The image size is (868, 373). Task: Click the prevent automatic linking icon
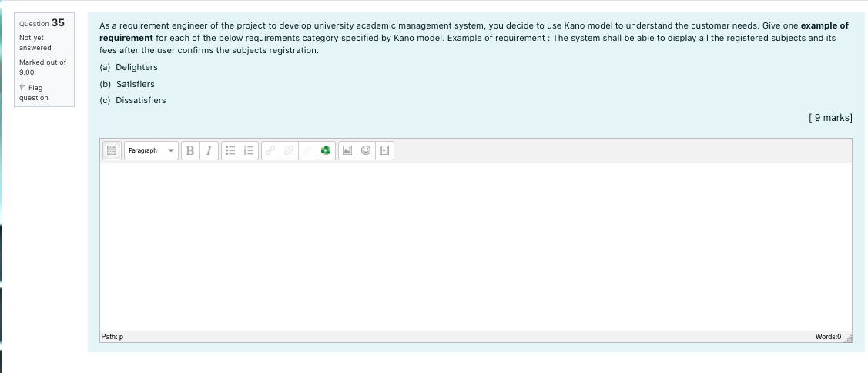click(x=307, y=150)
